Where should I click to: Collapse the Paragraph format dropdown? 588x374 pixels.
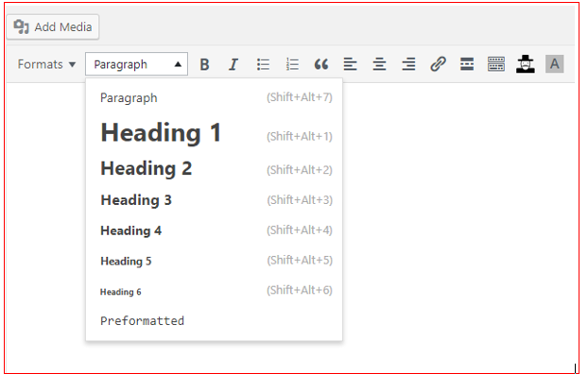click(x=136, y=64)
